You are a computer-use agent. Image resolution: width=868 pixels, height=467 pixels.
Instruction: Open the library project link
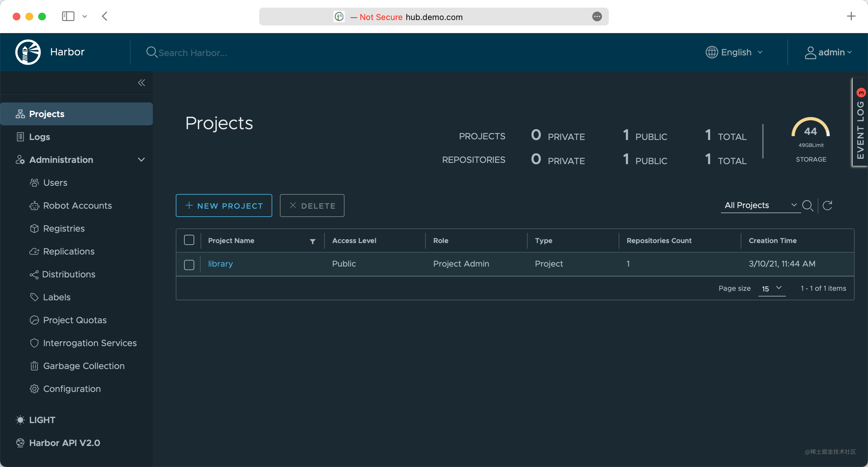(220, 264)
